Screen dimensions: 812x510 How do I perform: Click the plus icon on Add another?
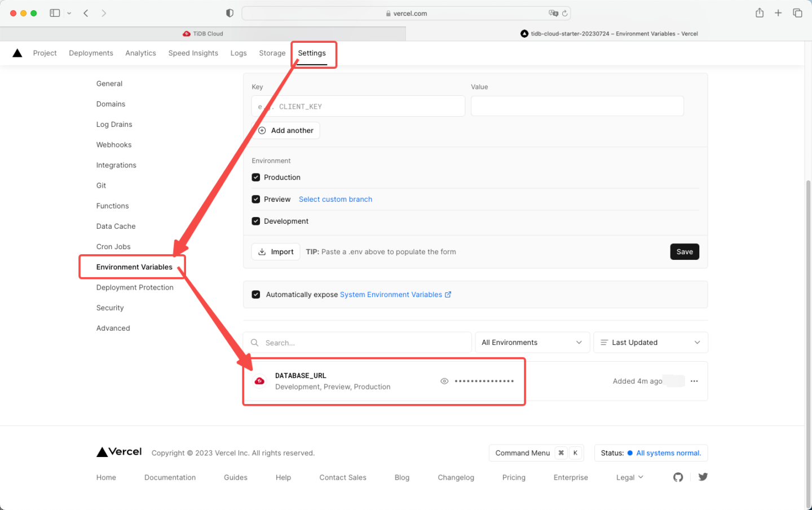point(262,130)
